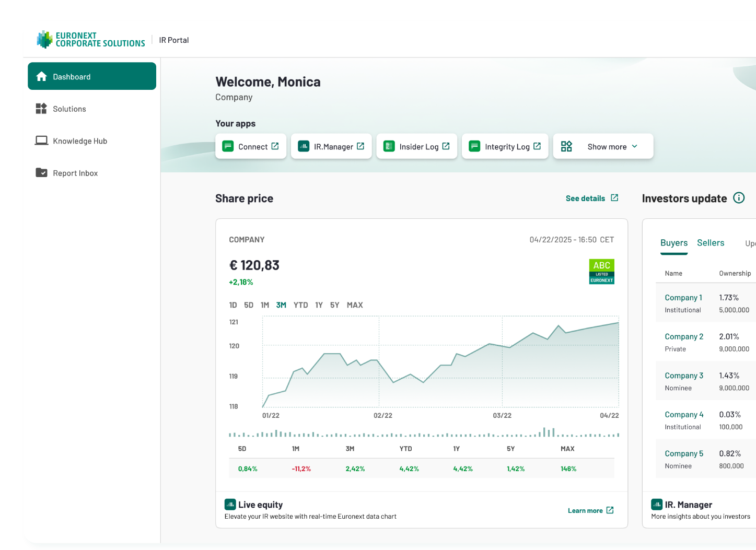Open the Knowledge Hub laptop icon

point(41,141)
